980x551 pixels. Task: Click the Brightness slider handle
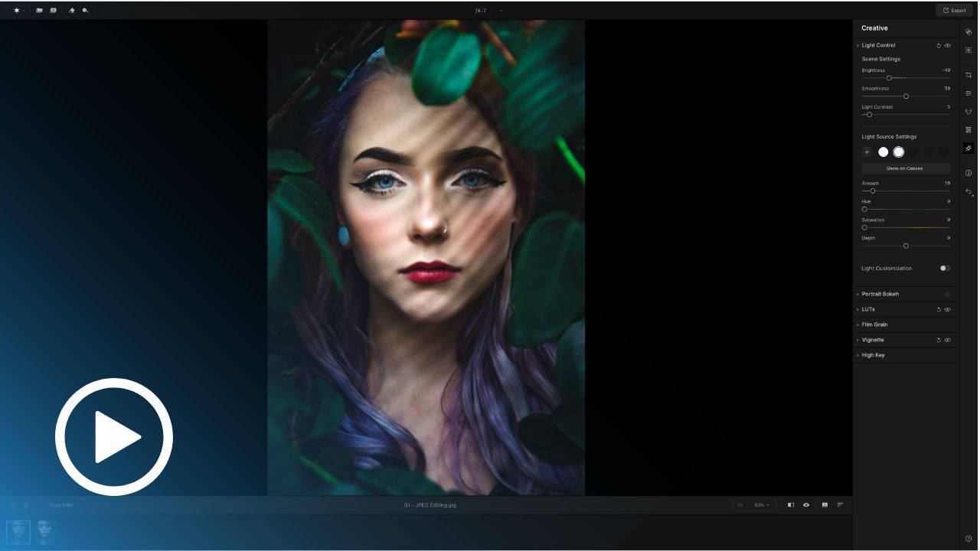pyautogui.click(x=889, y=78)
